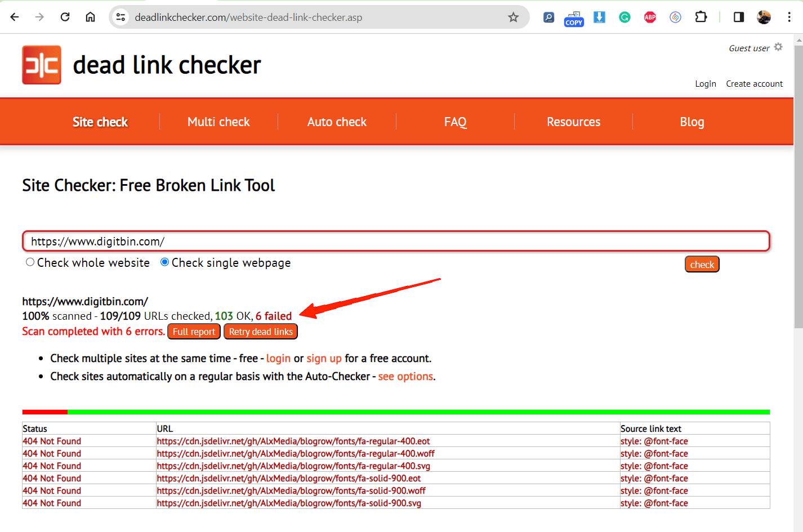Click the URL column header

click(x=165, y=429)
